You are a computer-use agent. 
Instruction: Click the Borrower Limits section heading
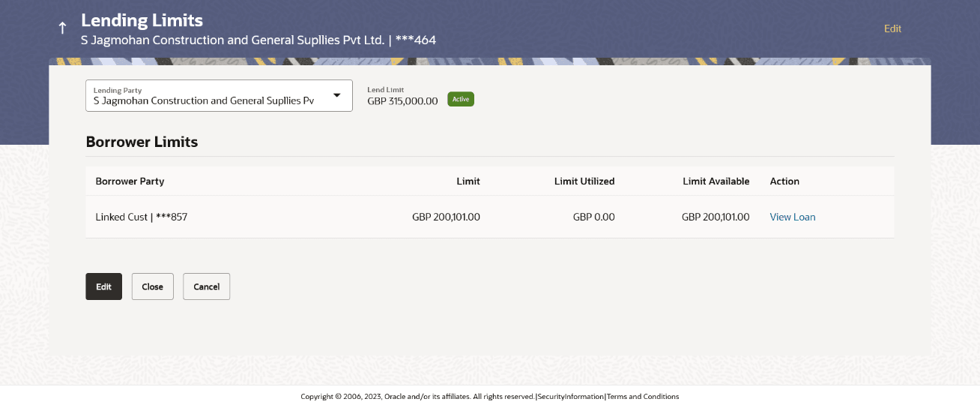pos(142,142)
